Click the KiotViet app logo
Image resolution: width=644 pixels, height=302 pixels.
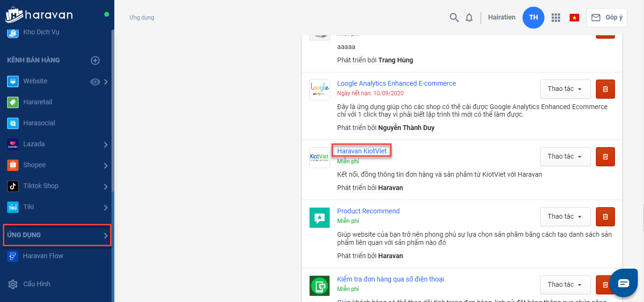tap(320, 158)
